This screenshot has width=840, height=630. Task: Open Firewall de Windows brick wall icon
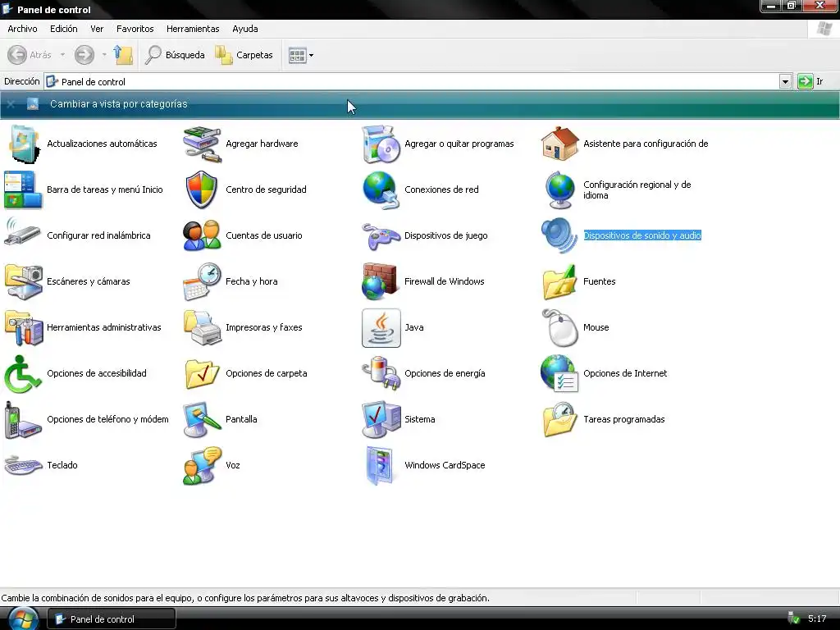click(381, 281)
